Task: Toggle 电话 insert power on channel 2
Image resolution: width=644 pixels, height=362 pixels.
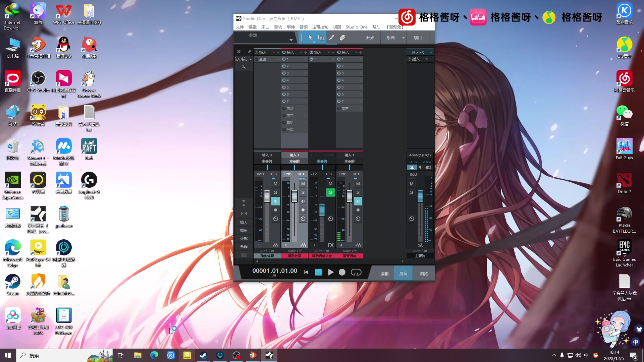Action: coord(284,108)
